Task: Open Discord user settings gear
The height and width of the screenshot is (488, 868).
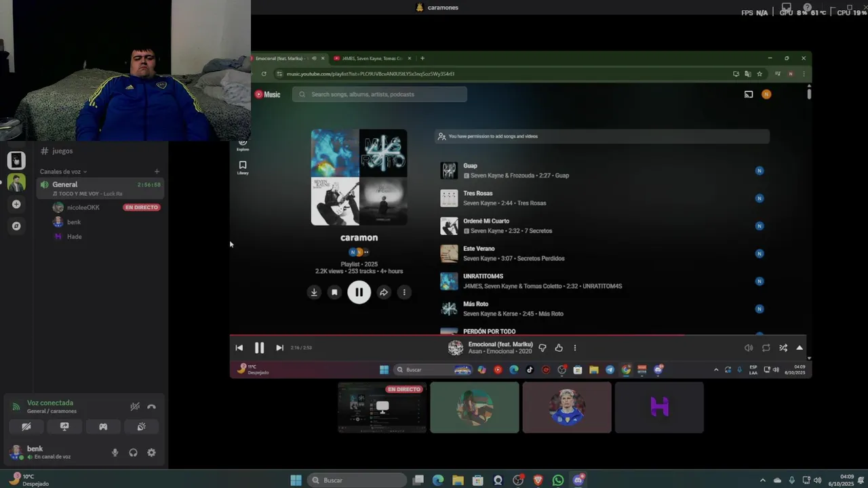Action: [x=151, y=453]
